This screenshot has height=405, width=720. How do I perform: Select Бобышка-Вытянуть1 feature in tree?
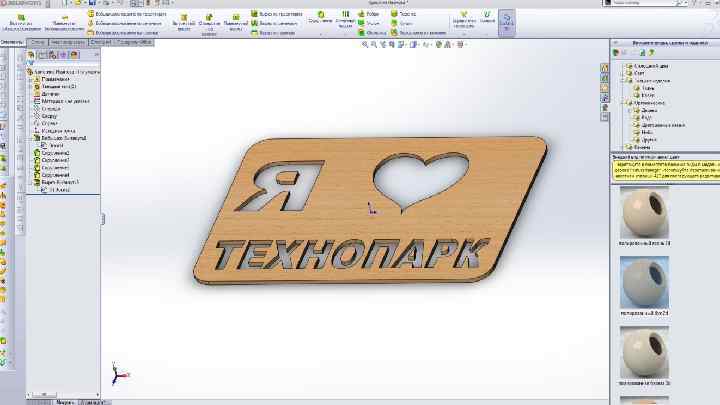[x=60, y=138]
